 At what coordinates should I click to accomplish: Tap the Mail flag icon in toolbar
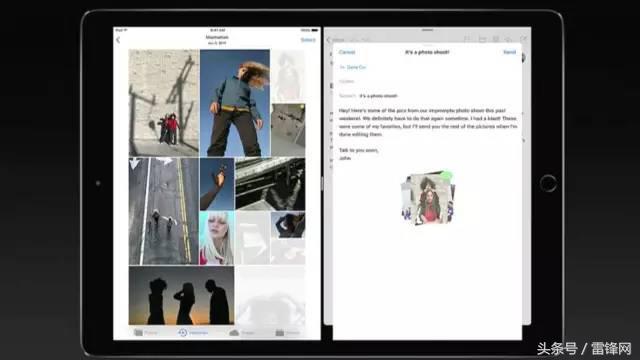[x=467, y=40]
